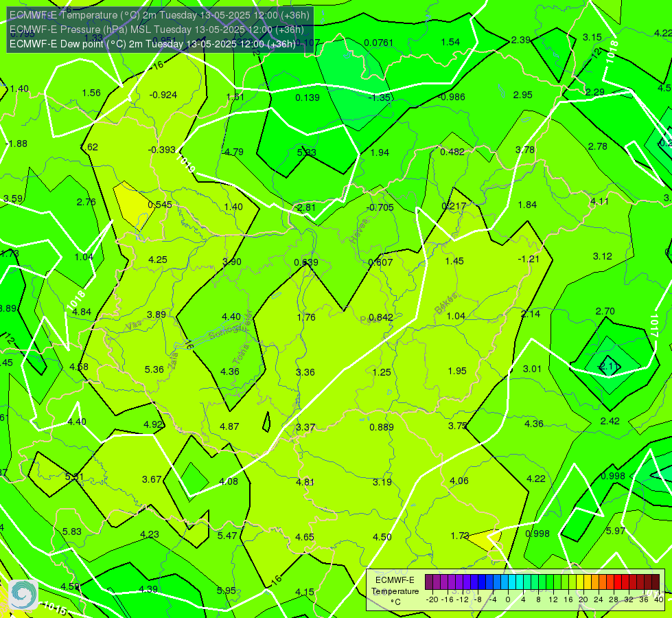
Task: Click the Tolna county label
Action: coord(241,354)
